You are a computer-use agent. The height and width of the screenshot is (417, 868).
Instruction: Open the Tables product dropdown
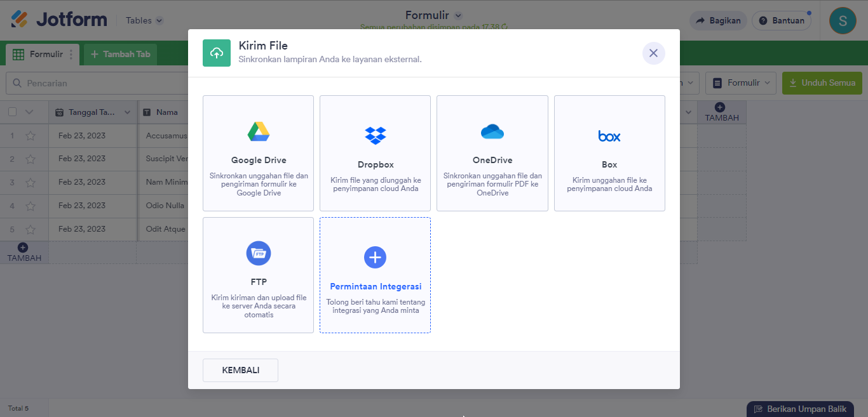[144, 20]
